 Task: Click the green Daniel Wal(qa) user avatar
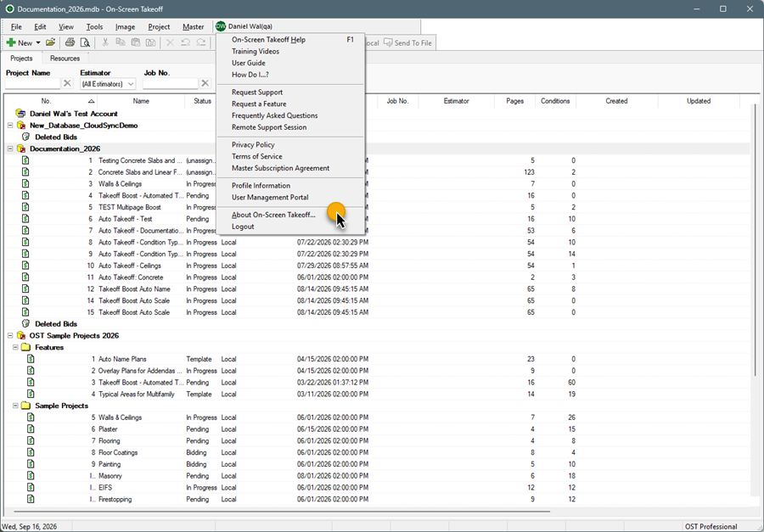221,26
